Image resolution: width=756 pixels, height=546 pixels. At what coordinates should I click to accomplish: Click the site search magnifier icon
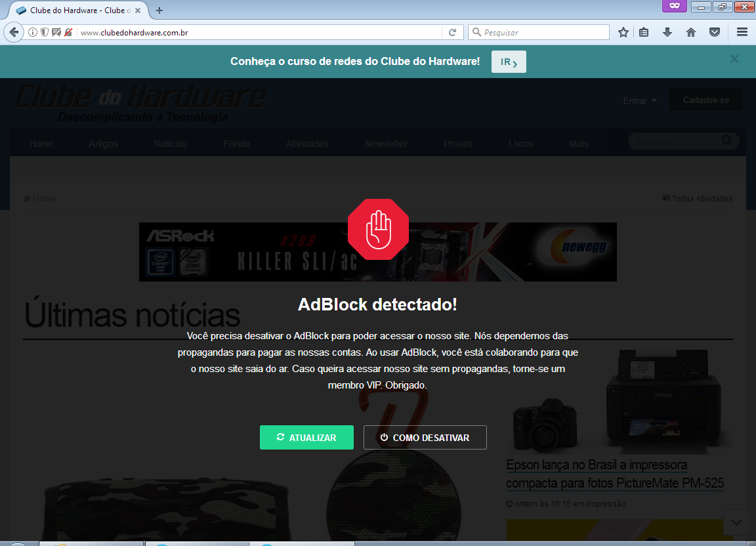point(726,140)
